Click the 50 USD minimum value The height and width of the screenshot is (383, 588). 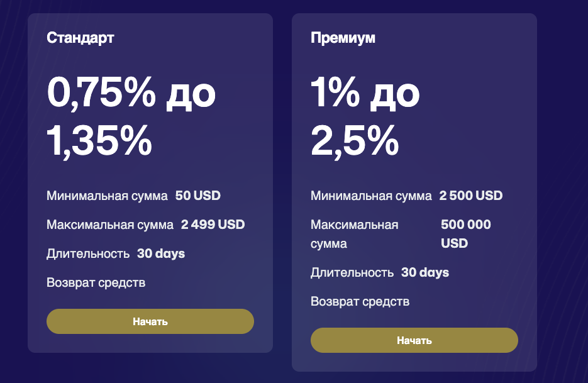tap(198, 196)
